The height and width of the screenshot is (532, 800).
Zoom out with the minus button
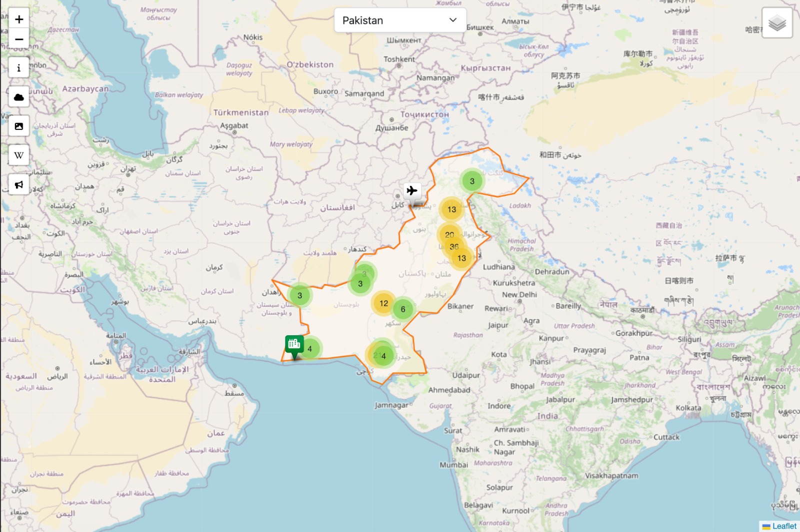pyautogui.click(x=19, y=39)
